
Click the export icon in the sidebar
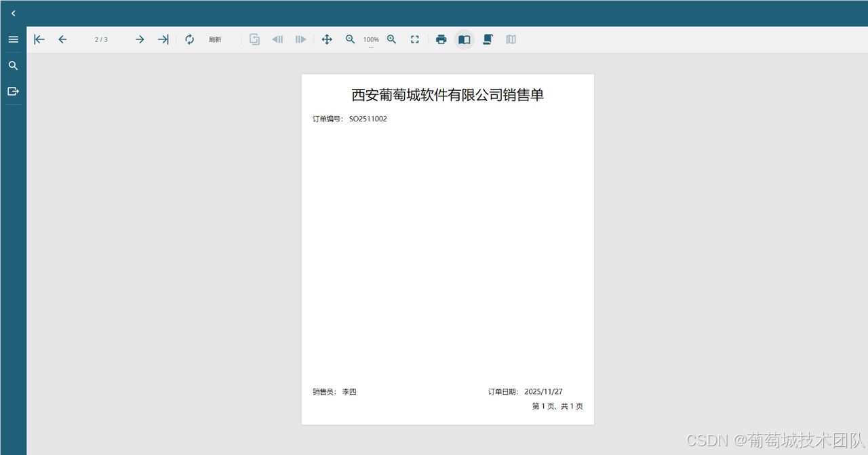coord(13,91)
